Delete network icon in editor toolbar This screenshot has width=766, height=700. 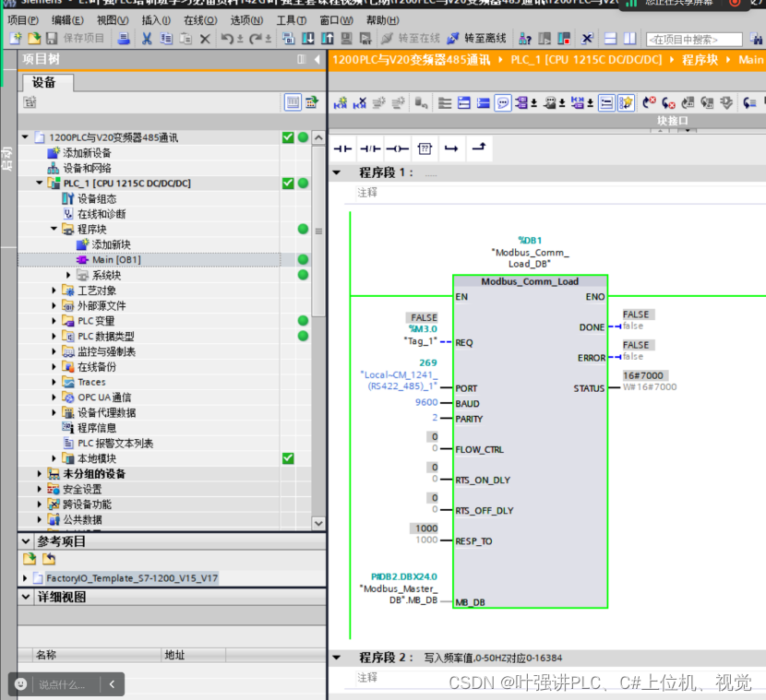click(360, 103)
